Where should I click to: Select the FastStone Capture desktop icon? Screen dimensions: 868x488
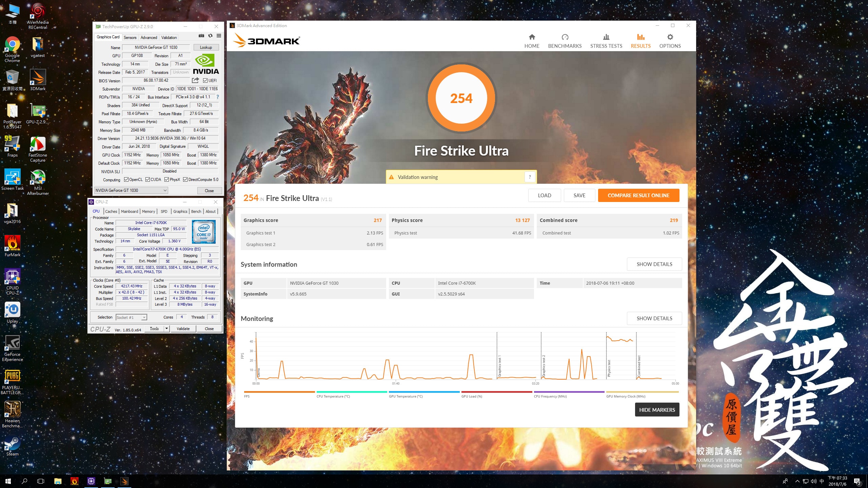[38, 149]
